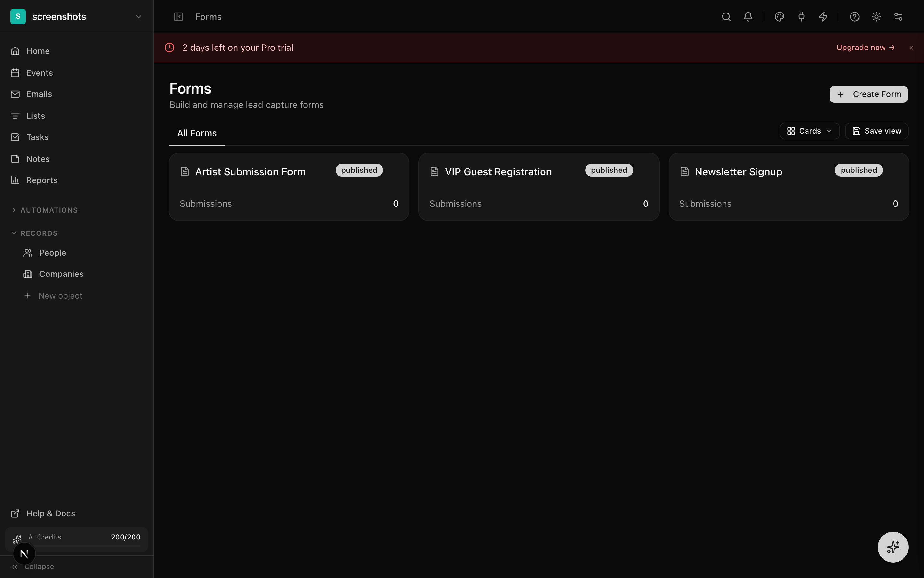
Task: Click published badge on Artist Submission Form
Action: point(359,170)
